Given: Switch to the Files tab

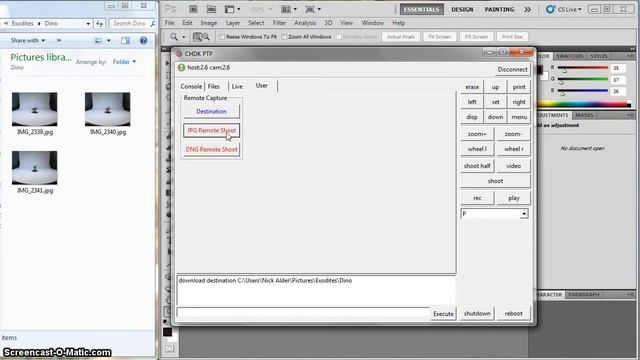Looking at the screenshot, I should click(x=213, y=87).
